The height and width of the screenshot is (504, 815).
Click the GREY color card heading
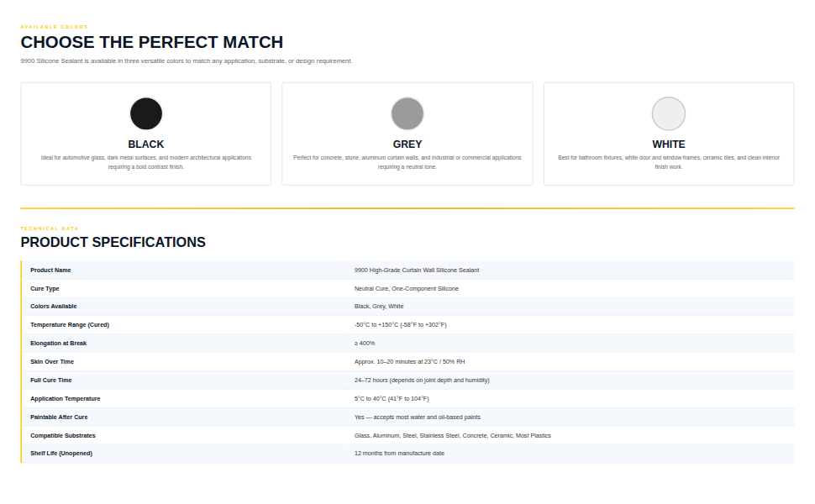coord(407,144)
